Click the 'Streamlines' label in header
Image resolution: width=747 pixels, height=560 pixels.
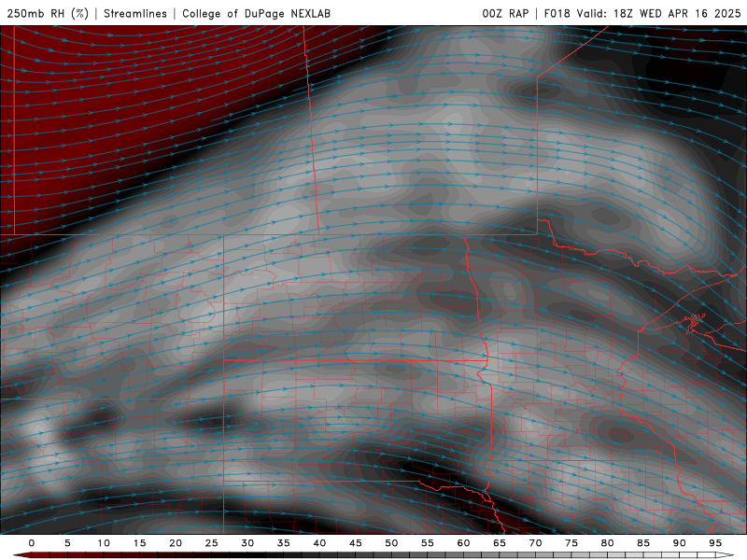click(x=135, y=13)
